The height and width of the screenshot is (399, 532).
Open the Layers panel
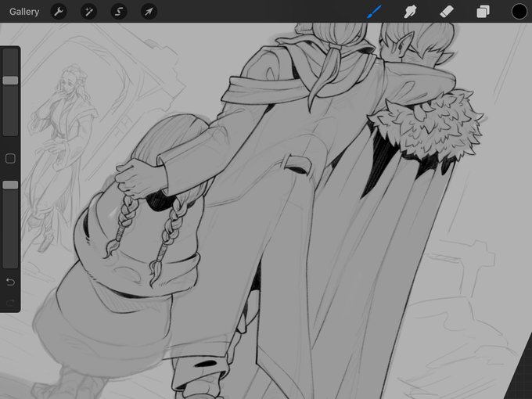coord(483,12)
